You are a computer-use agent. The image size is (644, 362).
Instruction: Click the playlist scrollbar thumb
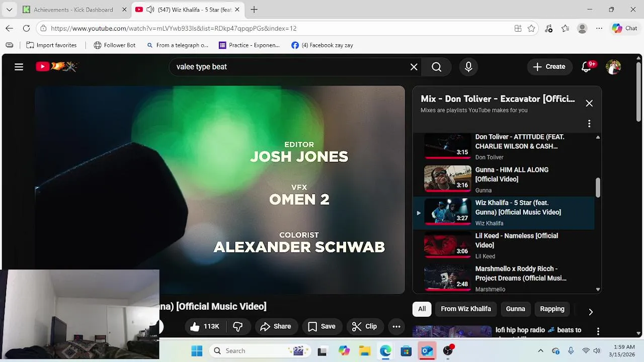(598, 188)
